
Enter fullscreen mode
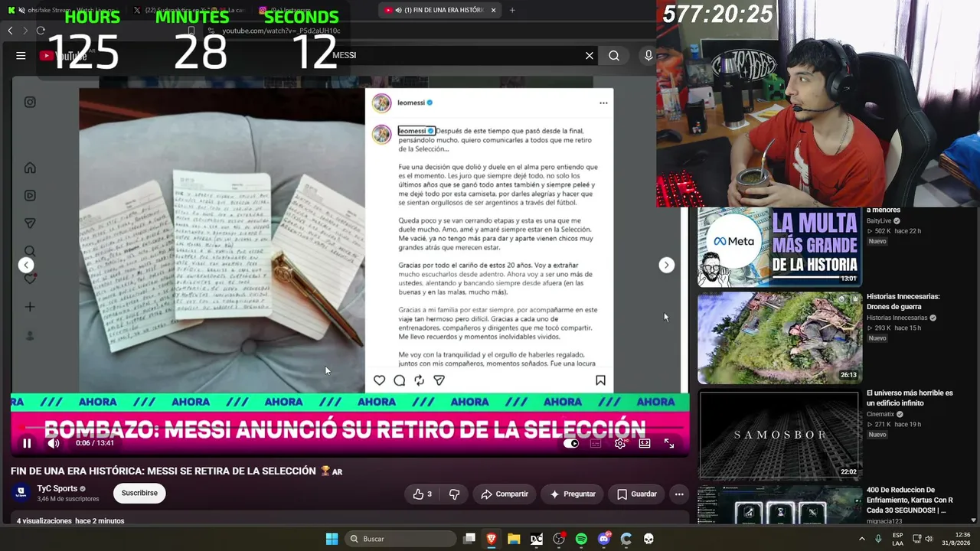point(669,443)
